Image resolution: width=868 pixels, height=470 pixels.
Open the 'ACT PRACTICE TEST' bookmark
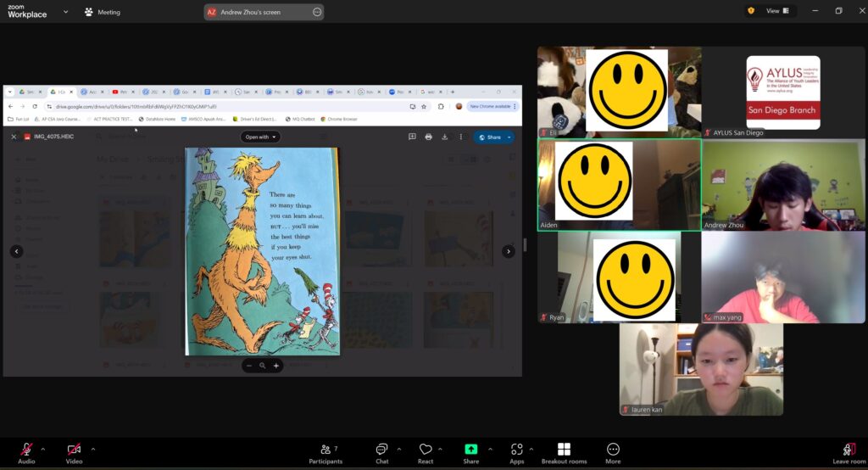tap(109, 119)
